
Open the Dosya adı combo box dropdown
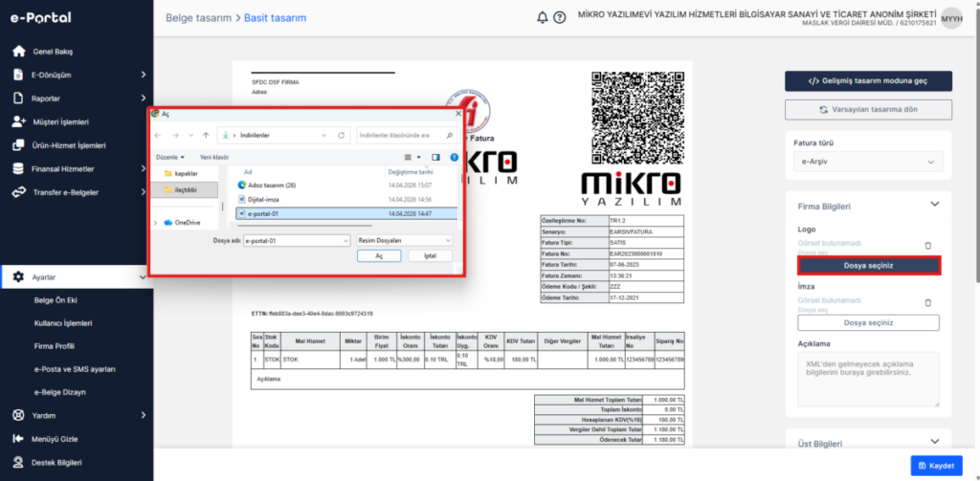(x=345, y=241)
